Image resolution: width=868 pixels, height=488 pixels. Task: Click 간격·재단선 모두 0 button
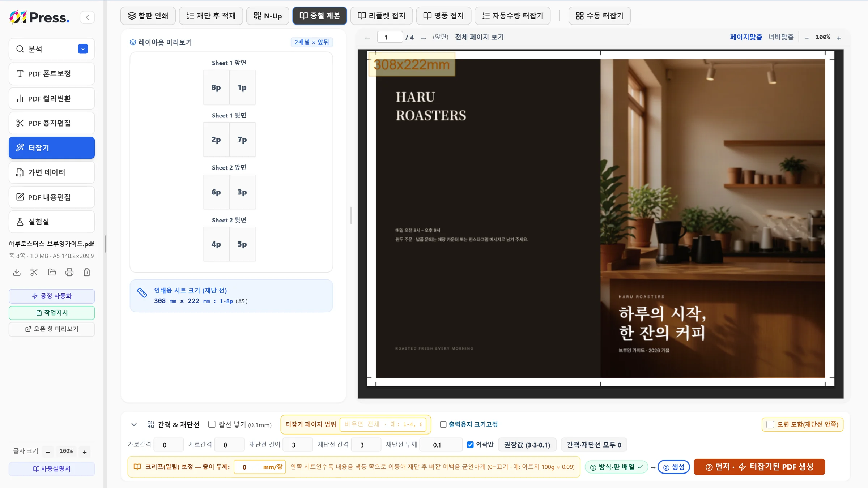pos(594,445)
